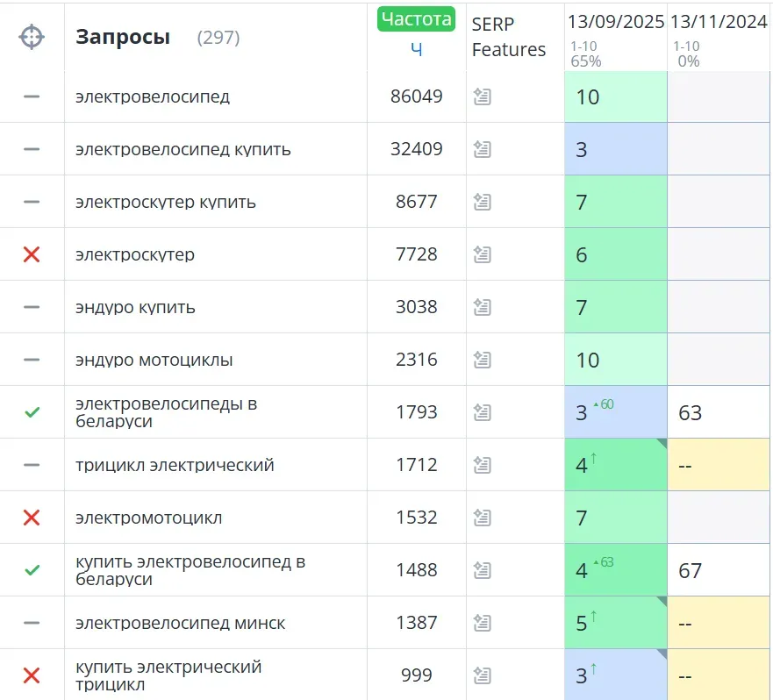773x700 pixels.
Task: Click green check for купить электровелосипед в беларуси
Action: [x=32, y=571]
